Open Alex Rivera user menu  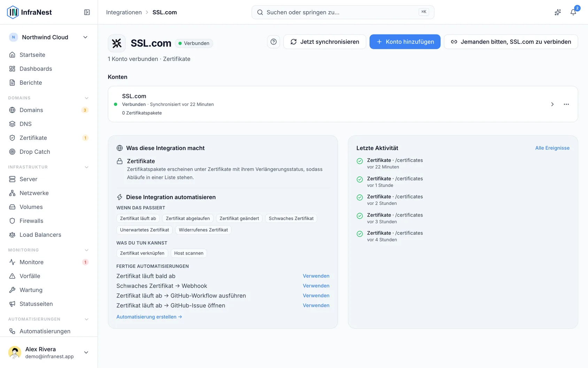(x=49, y=352)
